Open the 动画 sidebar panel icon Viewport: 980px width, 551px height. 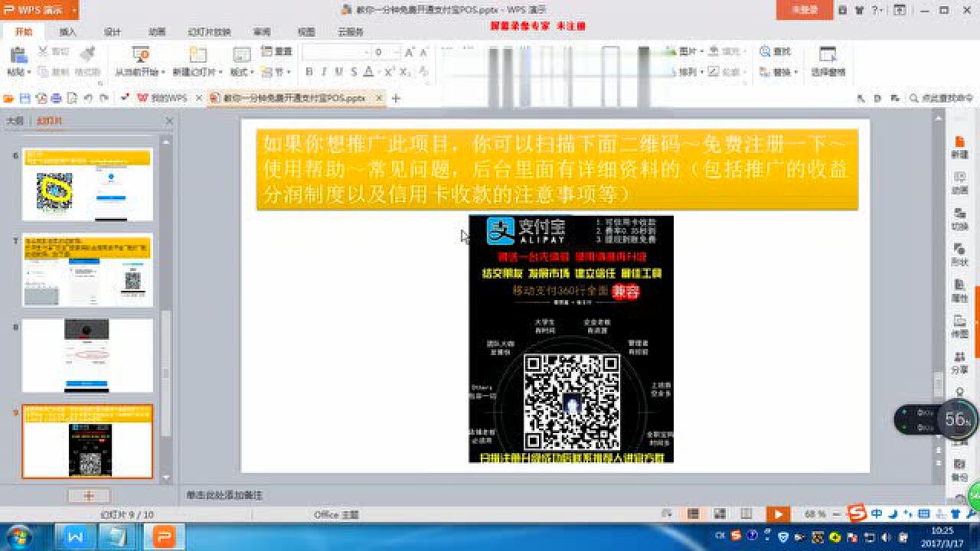coord(959,182)
